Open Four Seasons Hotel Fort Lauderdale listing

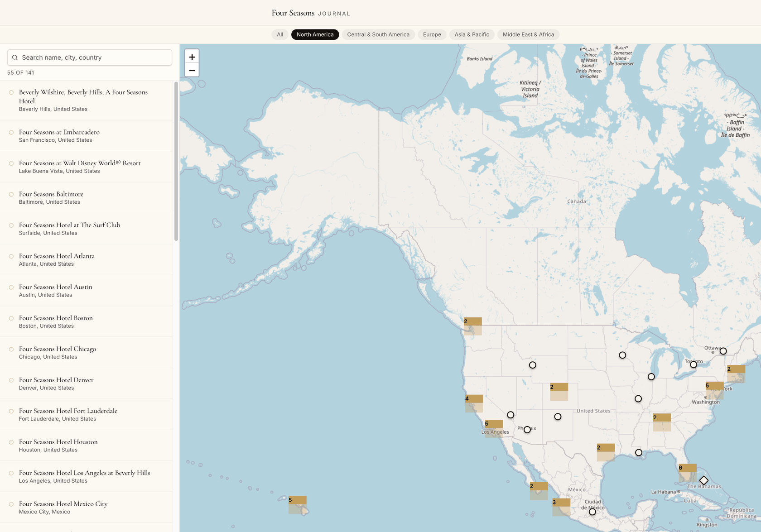point(86,415)
